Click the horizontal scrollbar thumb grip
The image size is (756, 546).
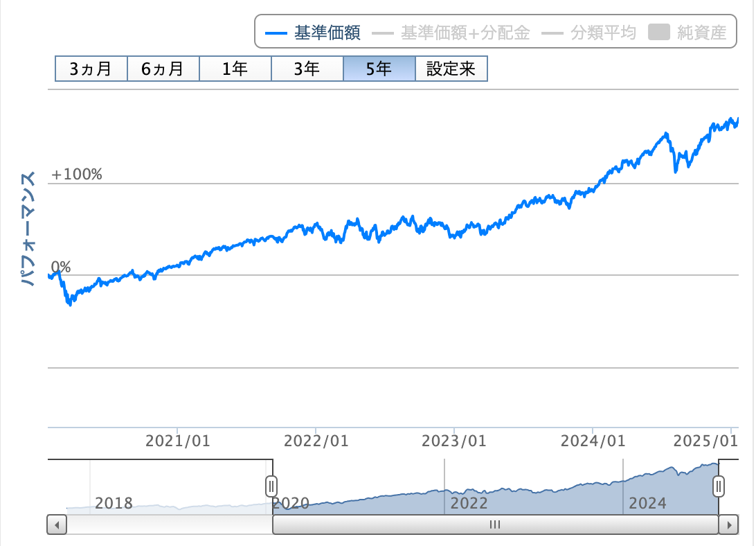495,525
